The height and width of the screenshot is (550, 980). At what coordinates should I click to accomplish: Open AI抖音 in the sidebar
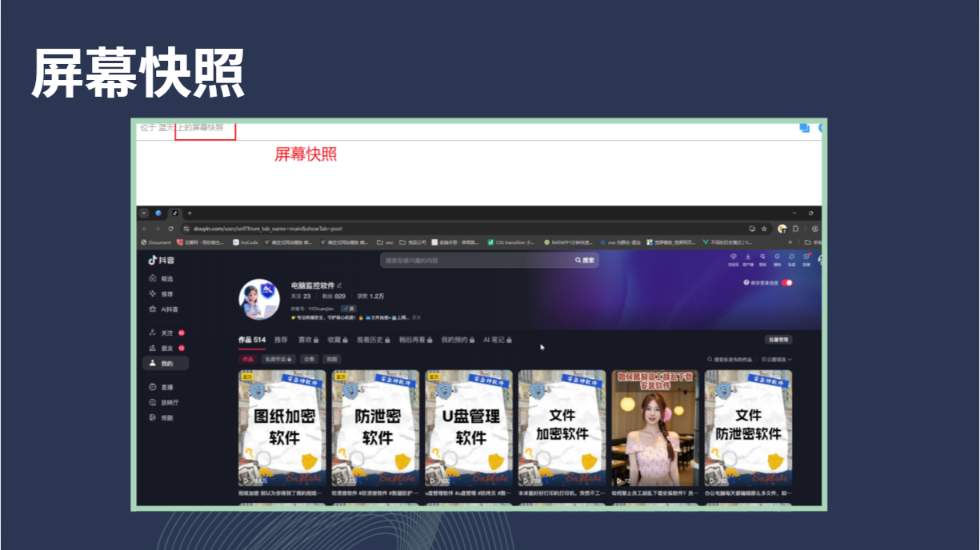pos(163,309)
